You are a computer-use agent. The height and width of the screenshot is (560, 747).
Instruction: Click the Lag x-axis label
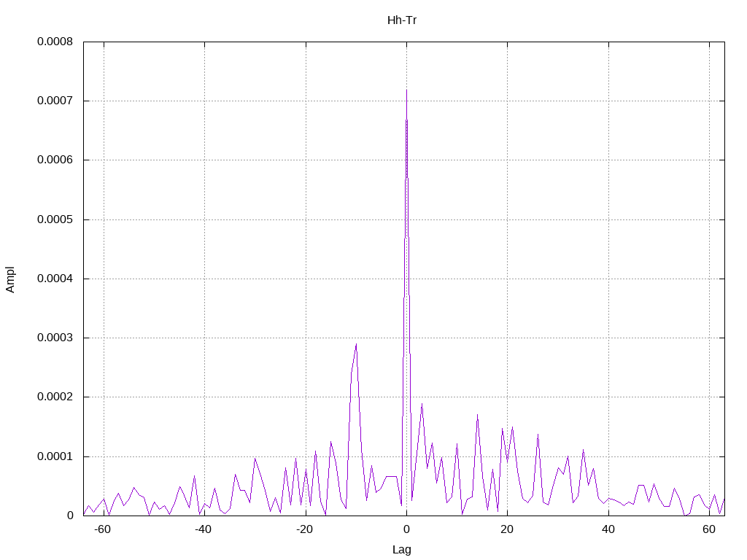[x=402, y=550]
